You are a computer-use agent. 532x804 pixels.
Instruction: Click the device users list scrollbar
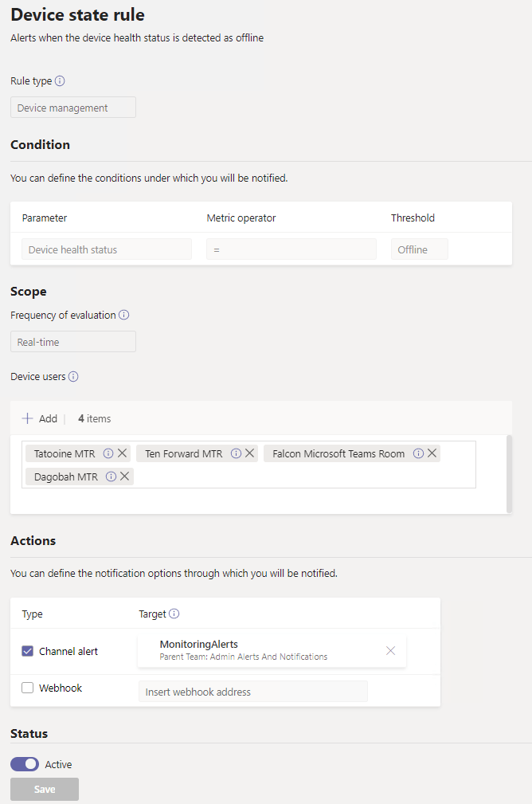pos(509,473)
